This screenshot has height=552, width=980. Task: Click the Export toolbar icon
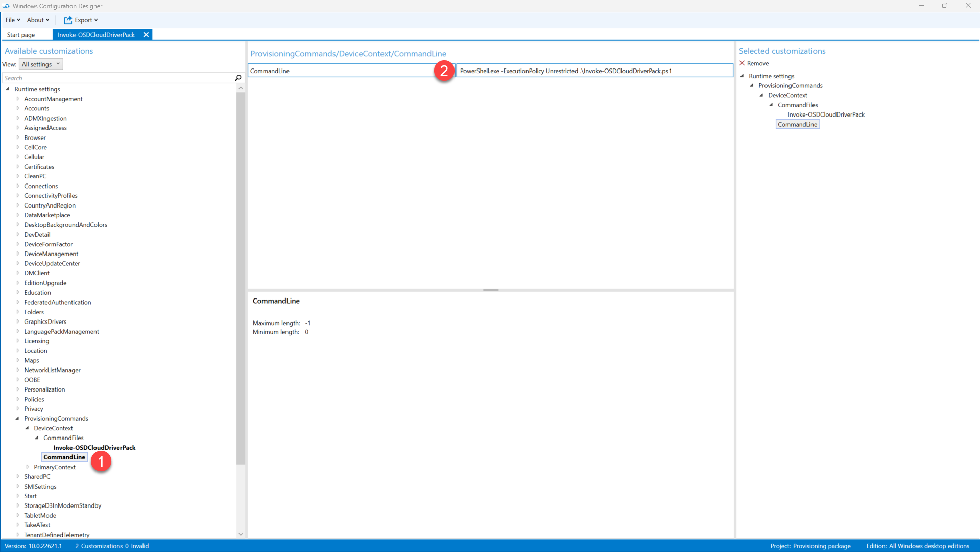coord(68,20)
